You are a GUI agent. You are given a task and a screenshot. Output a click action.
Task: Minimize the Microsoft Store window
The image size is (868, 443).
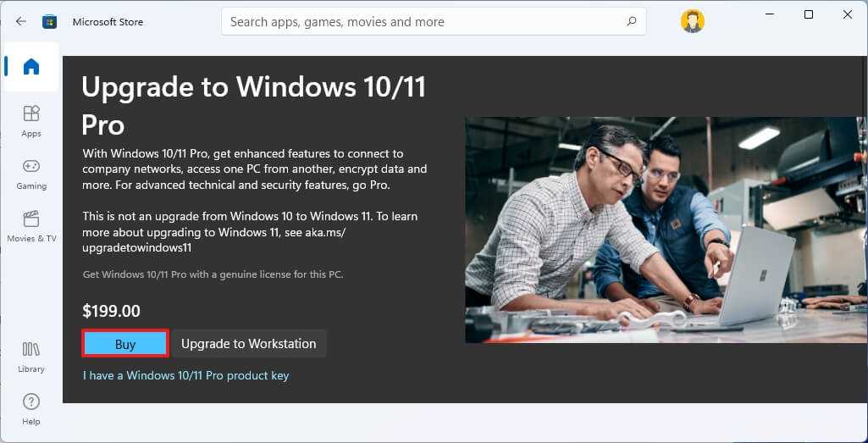click(x=770, y=14)
